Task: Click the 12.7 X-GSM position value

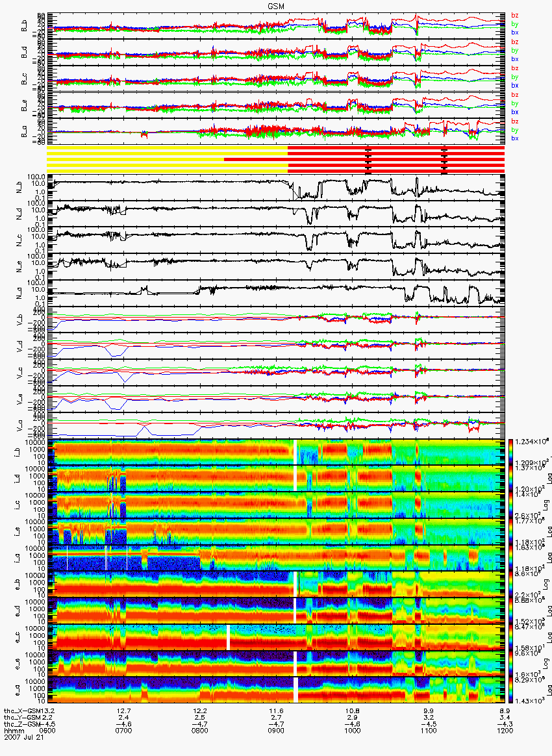Action: click(x=124, y=711)
